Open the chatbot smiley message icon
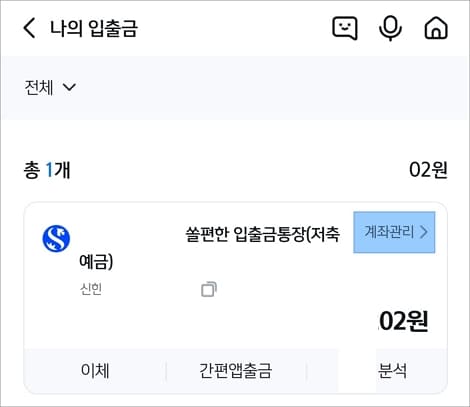 pyautogui.click(x=345, y=28)
